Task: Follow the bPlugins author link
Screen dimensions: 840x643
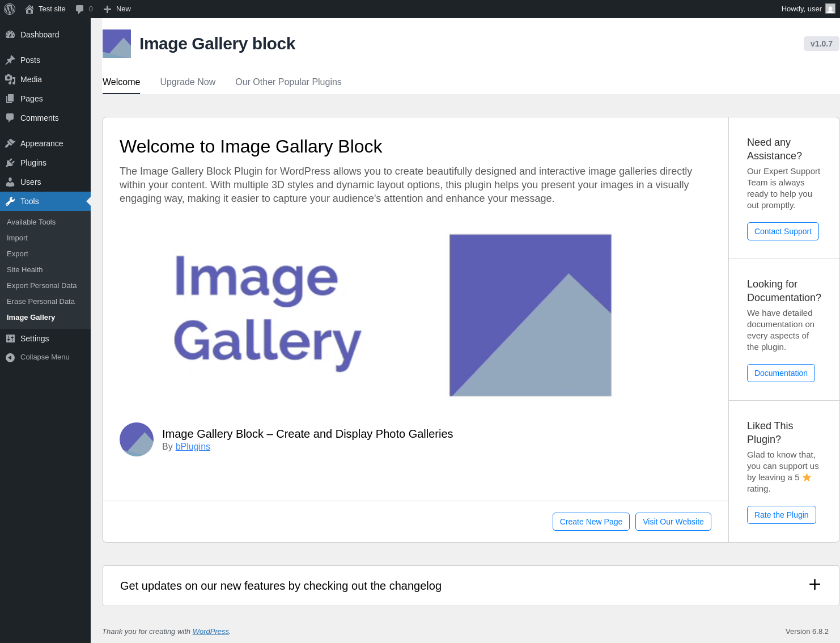Action: (193, 447)
